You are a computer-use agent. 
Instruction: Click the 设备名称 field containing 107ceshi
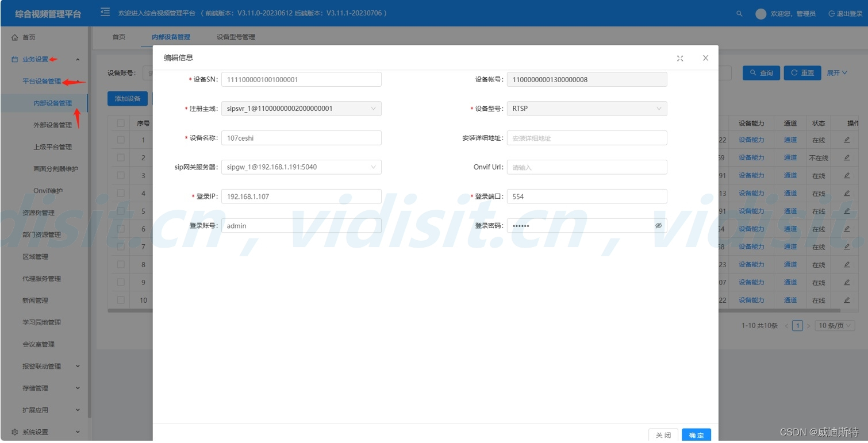coord(301,138)
